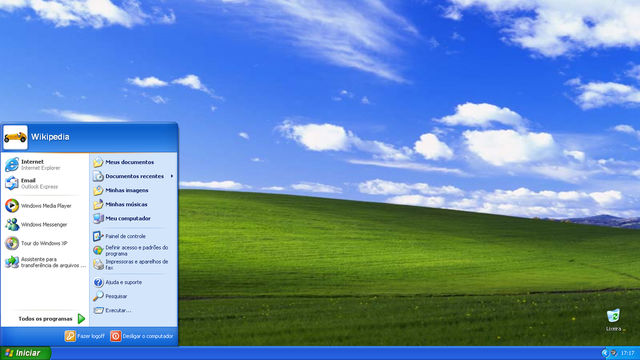Click Desligar o computador label
This screenshot has width=640, height=360.
tap(148, 336)
